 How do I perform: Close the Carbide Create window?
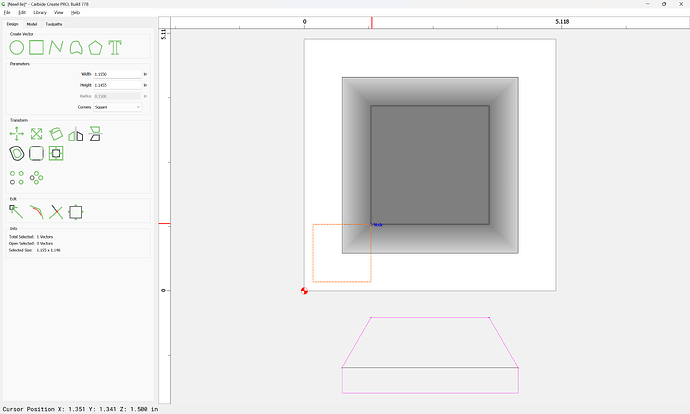coord(681,4)
